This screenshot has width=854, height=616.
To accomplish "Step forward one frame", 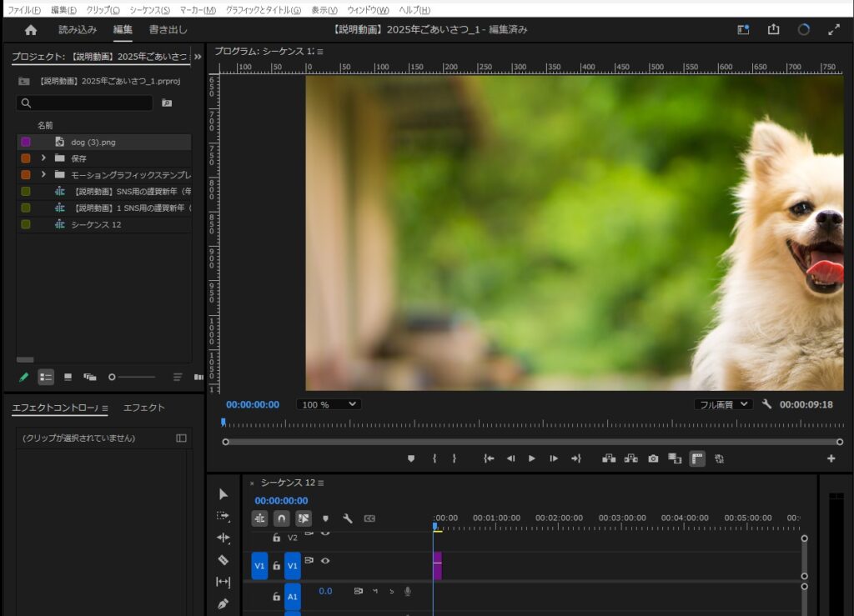I will click(x=554, y=458).
